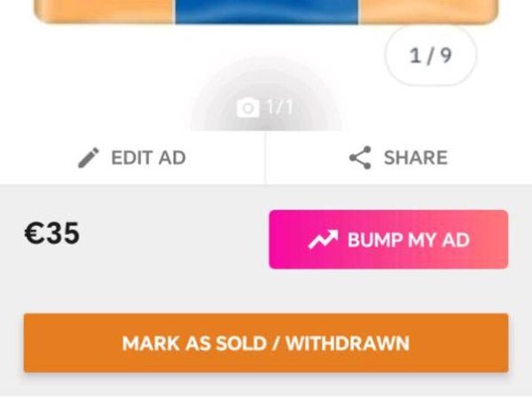Select the SHARE option
The image size is (532, 399).
399,158
